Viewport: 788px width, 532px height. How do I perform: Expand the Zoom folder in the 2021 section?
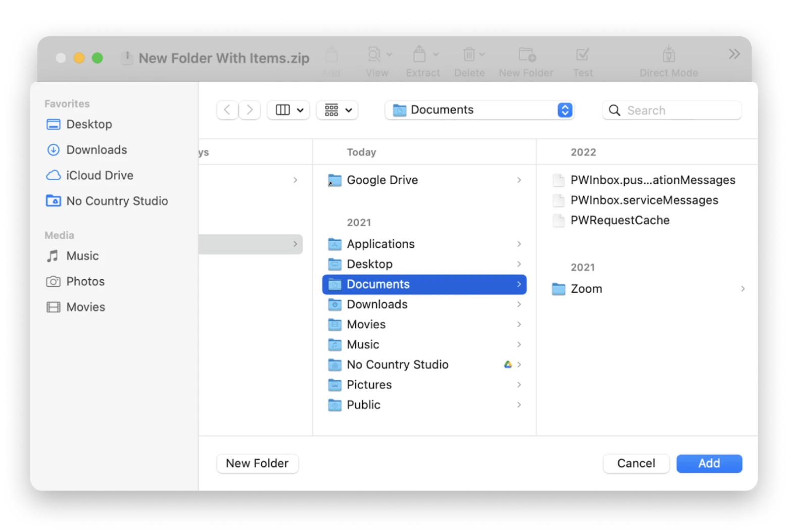point(743,289)
